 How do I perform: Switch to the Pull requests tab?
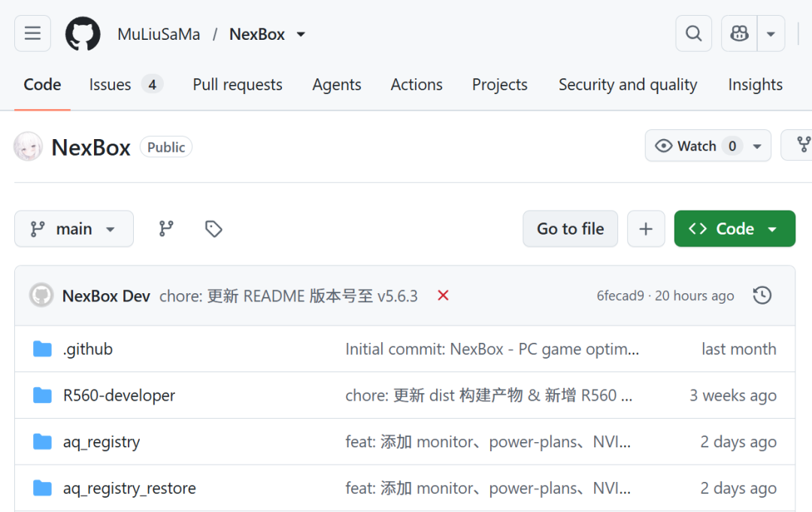click(238, 84)
